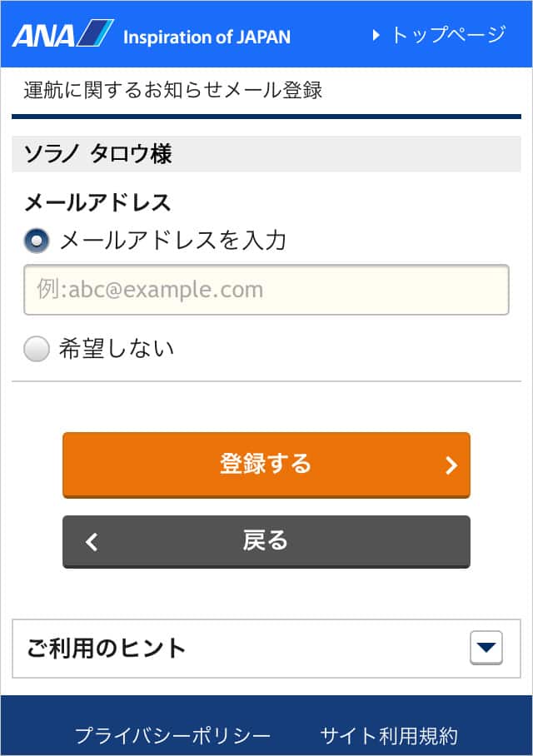
Task: Click the ソラノ タロウ様 name banner
Action: click(266, 154)
